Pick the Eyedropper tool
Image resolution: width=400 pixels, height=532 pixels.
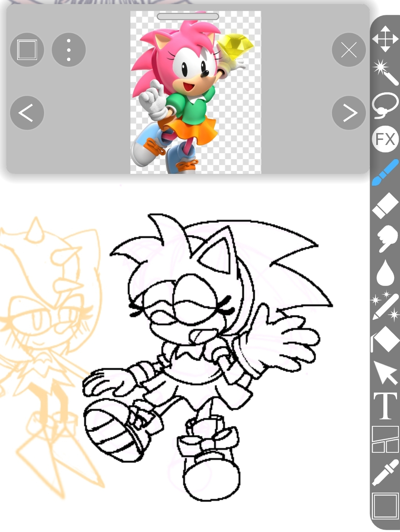(x=385, y=473)
